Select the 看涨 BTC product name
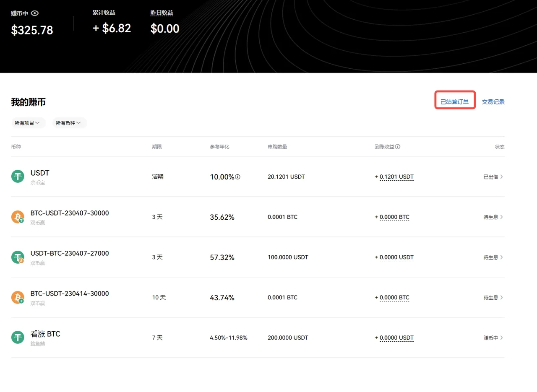 point(45,334)
